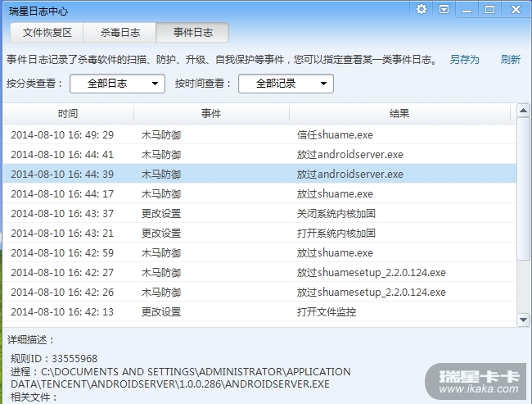Open the settings gear icon in title bar
This screenshot has height=404, width=532.
tap(422, 9)
